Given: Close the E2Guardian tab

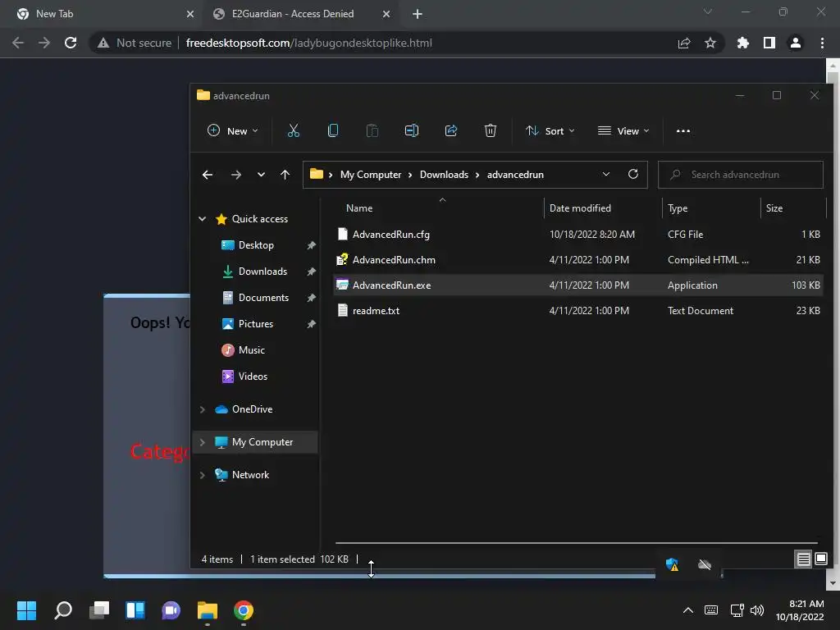Looking at the screenshot, I should coord(386,14).
